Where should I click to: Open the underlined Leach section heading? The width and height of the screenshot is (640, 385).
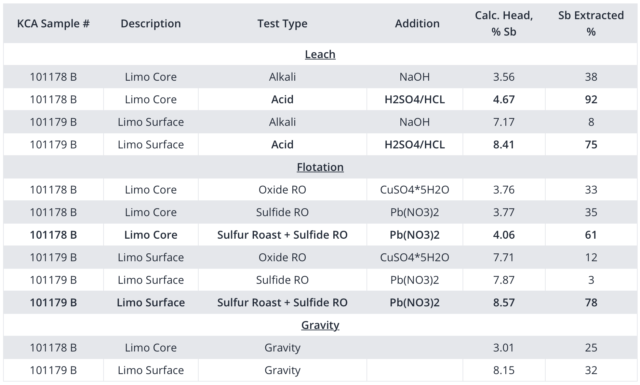pos(320,54)
